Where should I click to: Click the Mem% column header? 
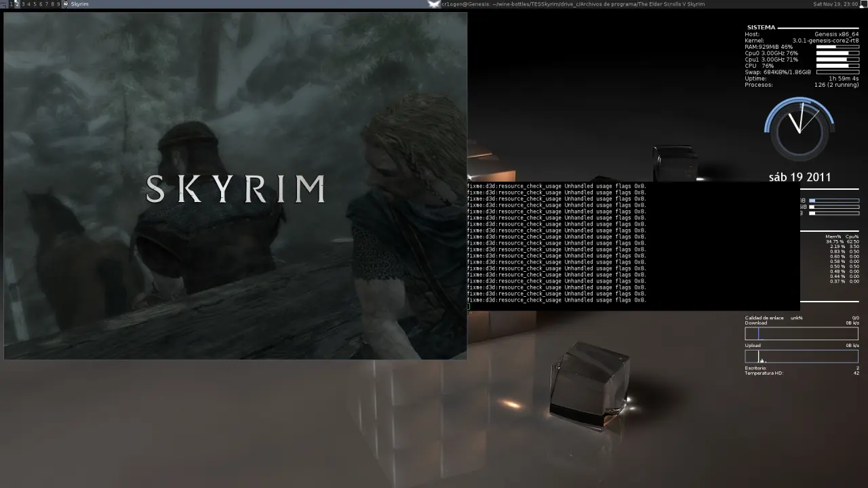click(x=833, y=237)
